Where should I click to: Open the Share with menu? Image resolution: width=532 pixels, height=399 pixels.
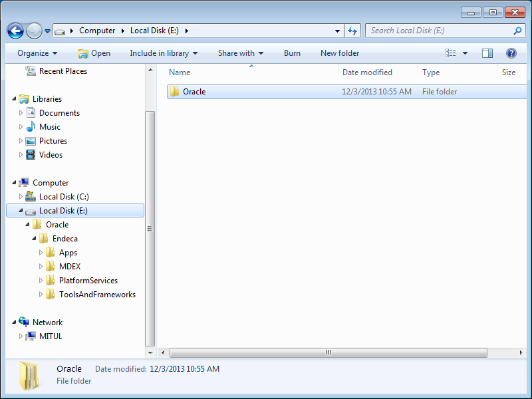click(x=240, y=53)
